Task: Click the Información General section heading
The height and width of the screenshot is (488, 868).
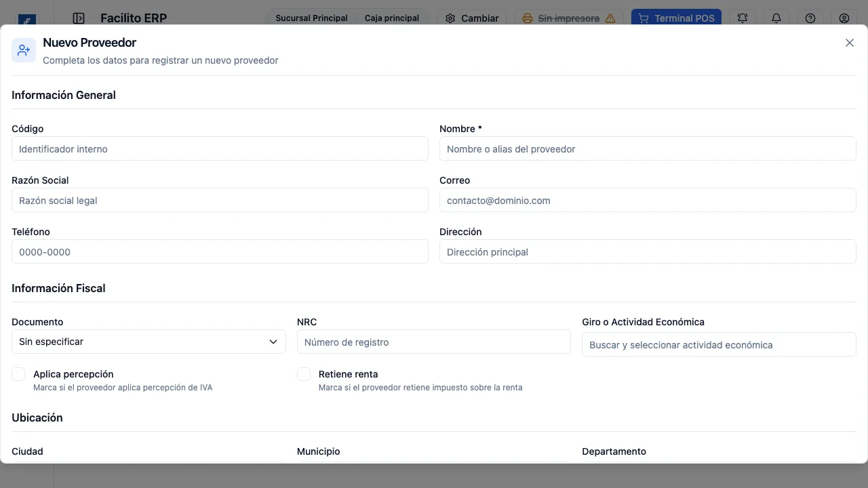Action: tap(64, 95)
